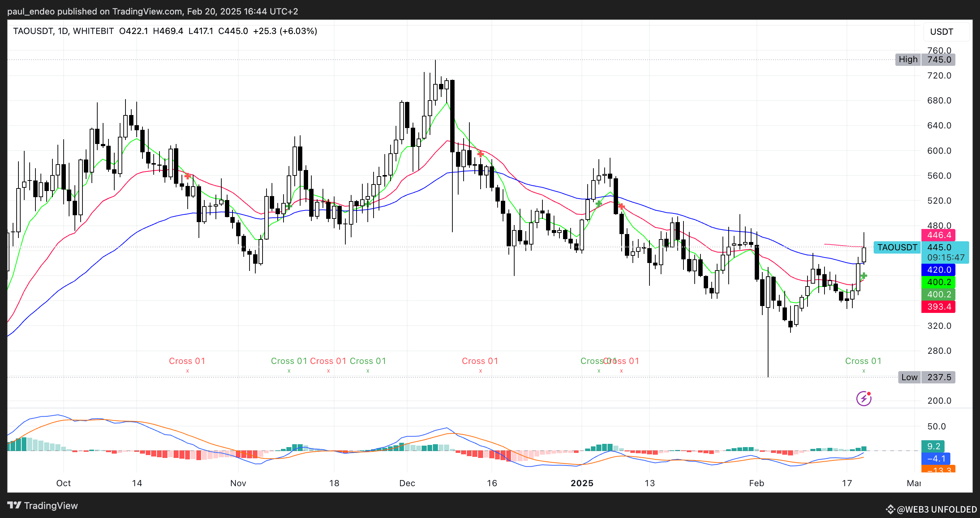
Task: Click the change value +25.3 (+6.03%)
Action: [285, 31]
